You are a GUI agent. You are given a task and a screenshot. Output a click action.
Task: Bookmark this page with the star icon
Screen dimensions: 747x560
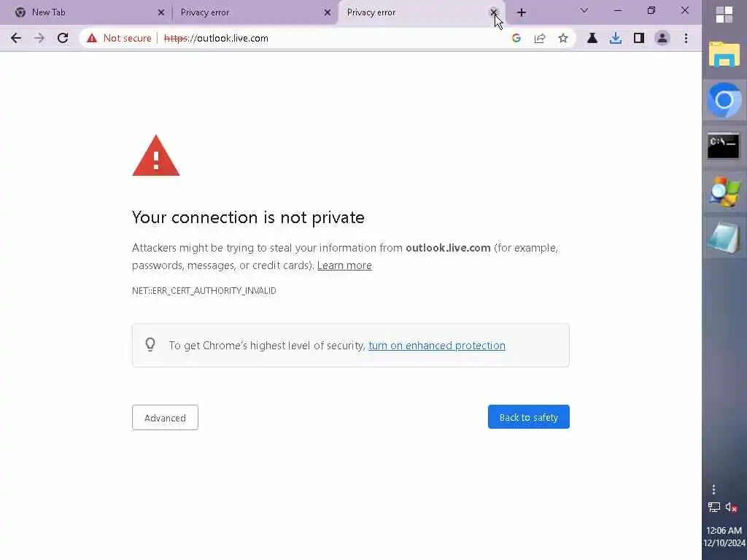(563, 38)
